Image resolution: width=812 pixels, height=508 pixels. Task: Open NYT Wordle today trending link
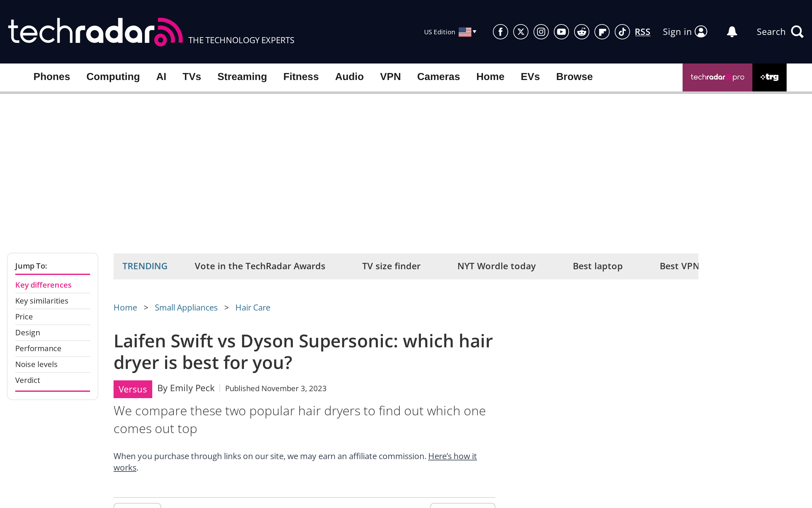pyautogui.click(x=496, y=266)
